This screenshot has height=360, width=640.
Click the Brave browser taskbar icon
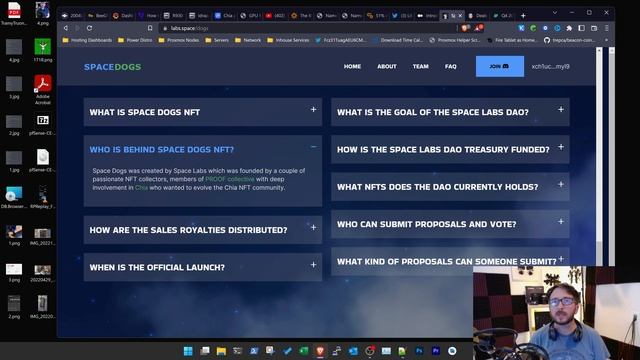pos(320,351)
